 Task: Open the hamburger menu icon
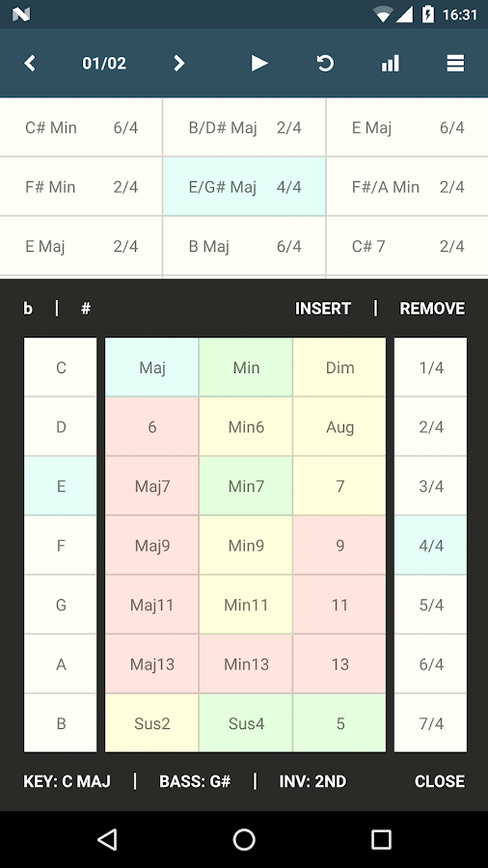pyautogui.click(x=455, y=63)
